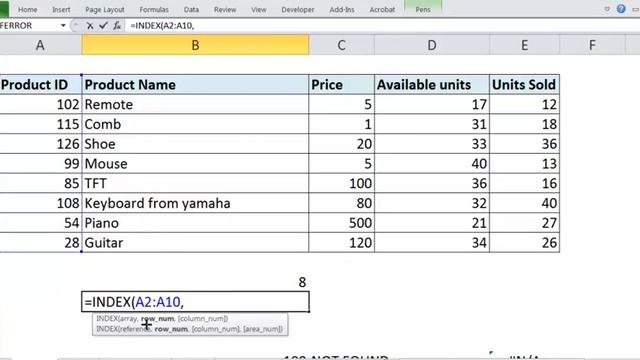Open the Home ribbon tab
Image resolution: width=640 pixels, height=360 pixels.
tap(27, 9)
